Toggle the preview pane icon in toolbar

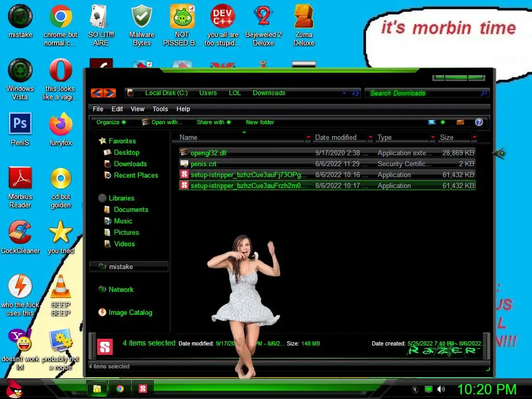coord(460,122)
